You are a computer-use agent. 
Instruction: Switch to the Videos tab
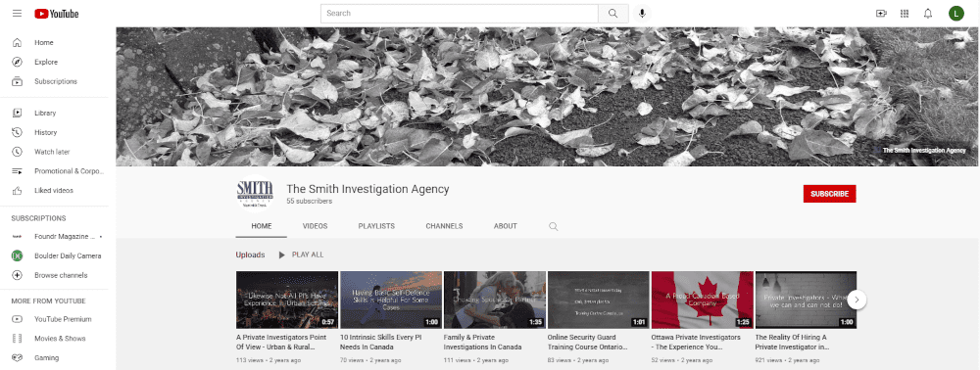(x=315, y=226)
